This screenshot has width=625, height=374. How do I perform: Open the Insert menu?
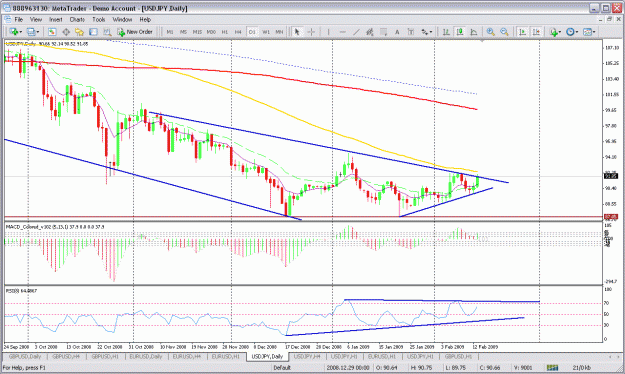(x=56, y=20)
